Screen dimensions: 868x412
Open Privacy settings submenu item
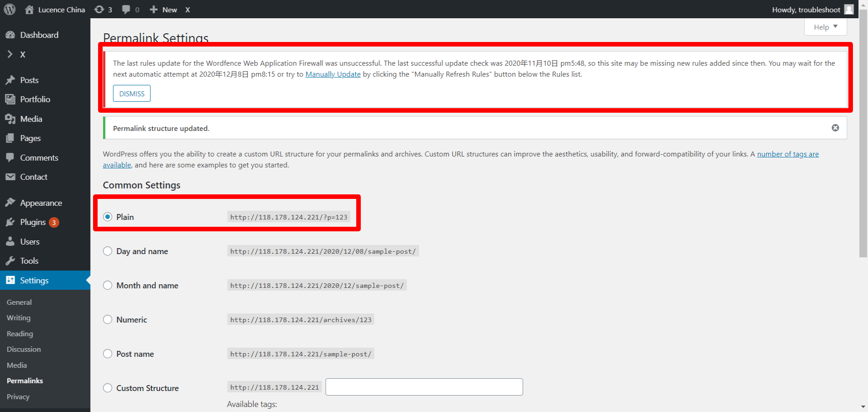[18, 396]
